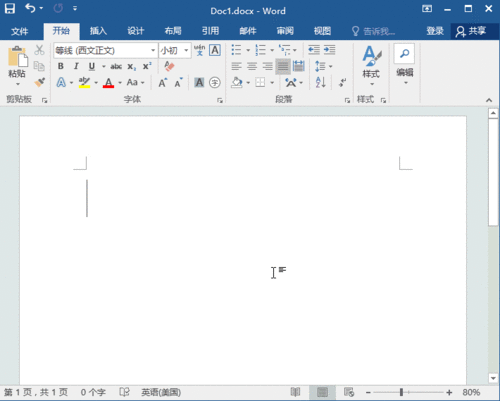Apply red font color
This screenshot has width=500, height=401.
pyautogui.click(x=109, y=82)
